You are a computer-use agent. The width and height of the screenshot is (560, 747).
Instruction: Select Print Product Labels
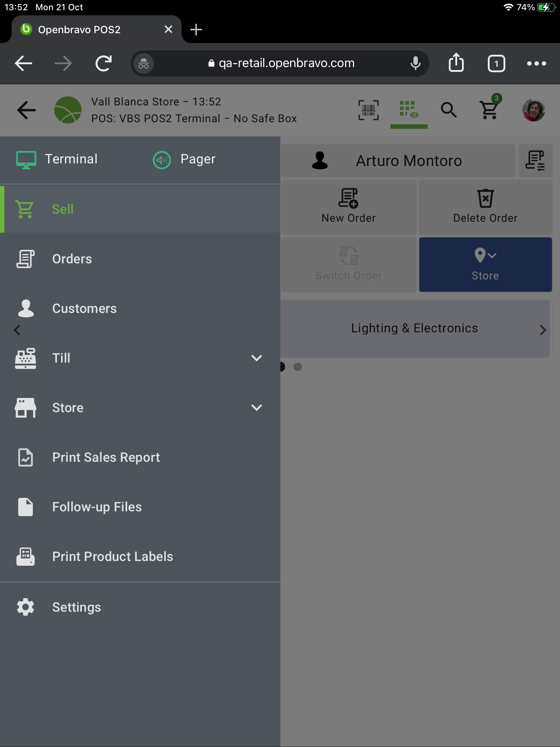pyautogui.click(x=140, y=557)
